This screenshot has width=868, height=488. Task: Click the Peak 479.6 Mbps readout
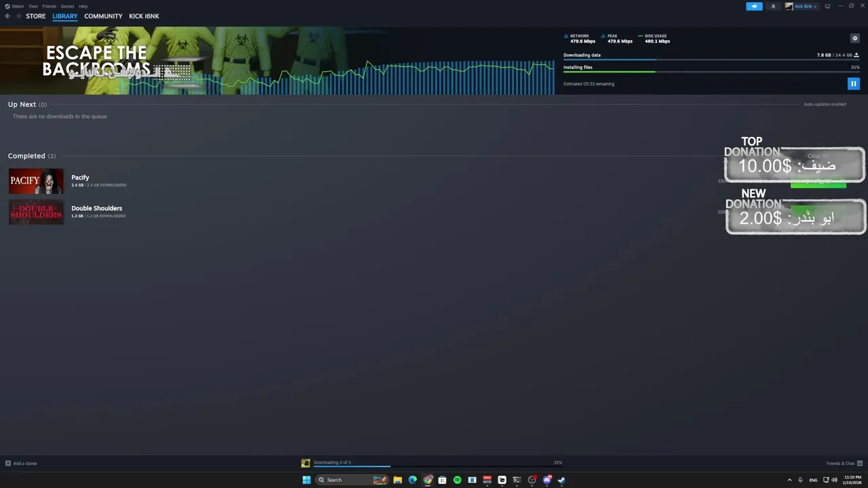click(x=617, y=39)
